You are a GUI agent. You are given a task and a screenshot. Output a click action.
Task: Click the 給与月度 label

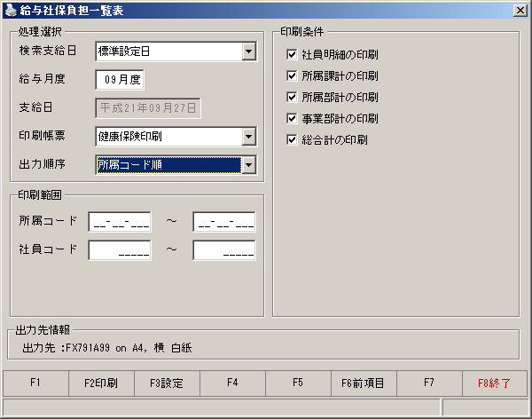(x=42, y=79)
